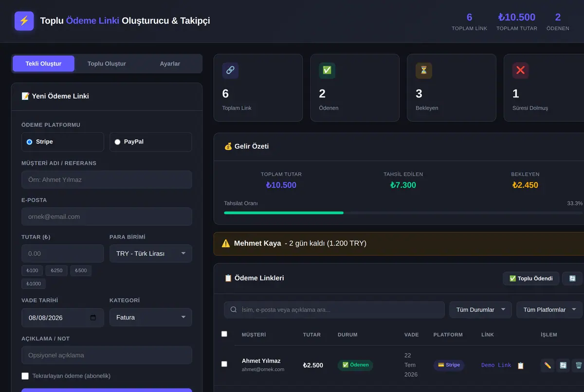Click the Ödenen status badge for Ahmet Yılmaz
The height and width of the screenshot is (392, 584).
pos(355,365)
